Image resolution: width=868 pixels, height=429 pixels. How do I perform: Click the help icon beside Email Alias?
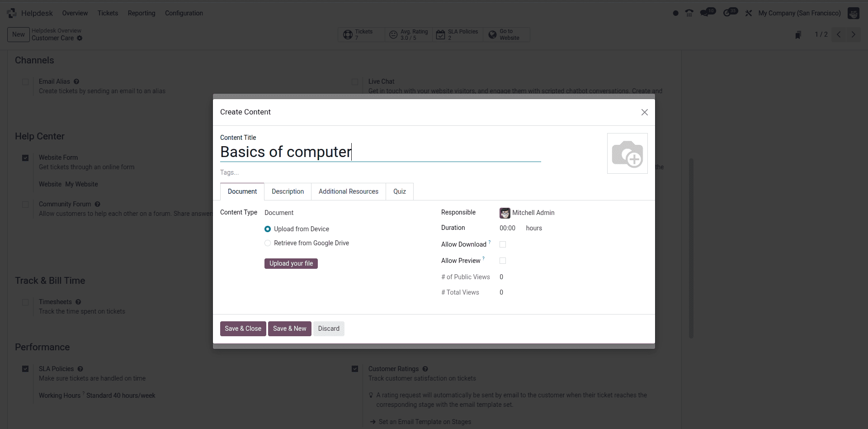tap(76, 81)
